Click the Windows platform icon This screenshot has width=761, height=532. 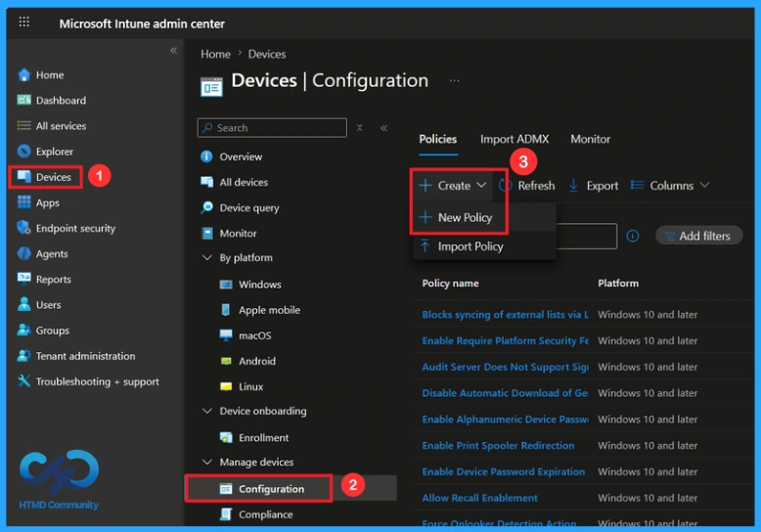click(226, 285)
